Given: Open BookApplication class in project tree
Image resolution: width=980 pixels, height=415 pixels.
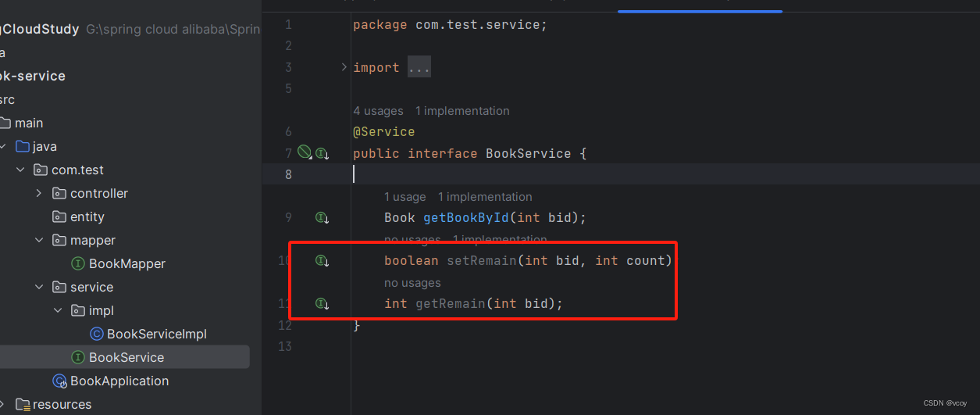Looking at the screenshot, I should (x=119, y=381).
